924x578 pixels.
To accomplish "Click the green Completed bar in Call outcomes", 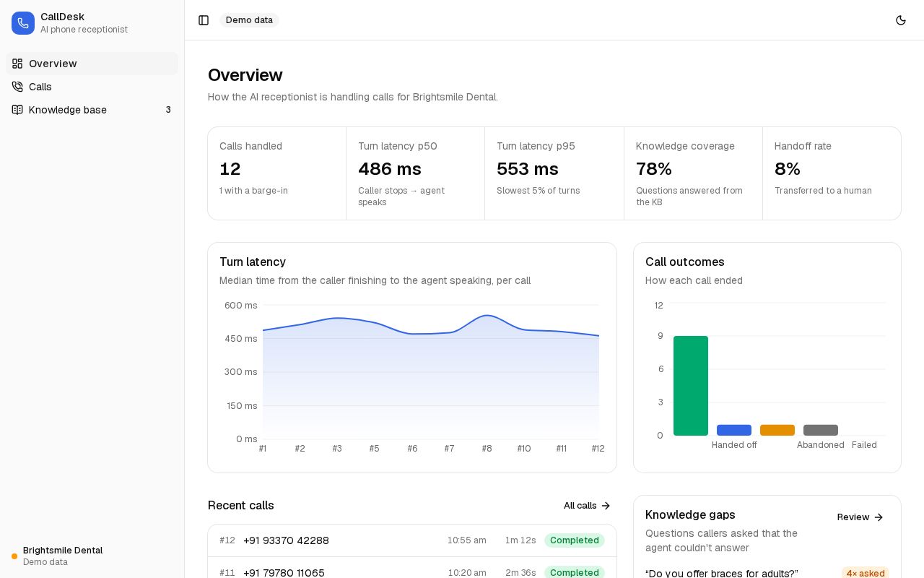I will click(x=691, y=386).
